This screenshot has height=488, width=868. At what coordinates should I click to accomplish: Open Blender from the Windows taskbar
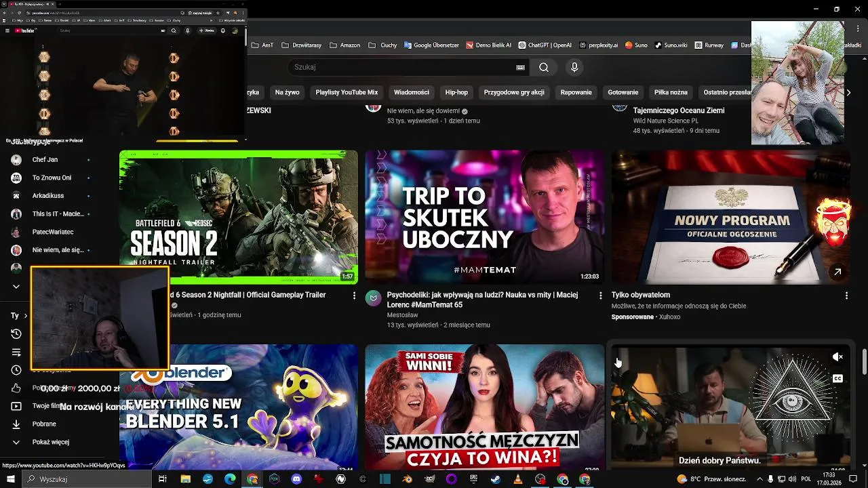click(407, 479)
